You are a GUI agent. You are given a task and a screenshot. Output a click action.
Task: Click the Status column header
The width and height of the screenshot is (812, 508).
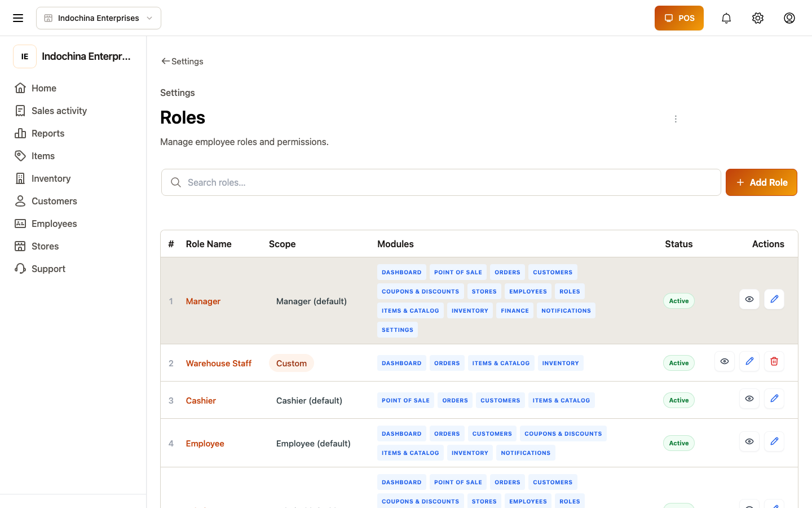pyautogui.click(x=679, y=244)
